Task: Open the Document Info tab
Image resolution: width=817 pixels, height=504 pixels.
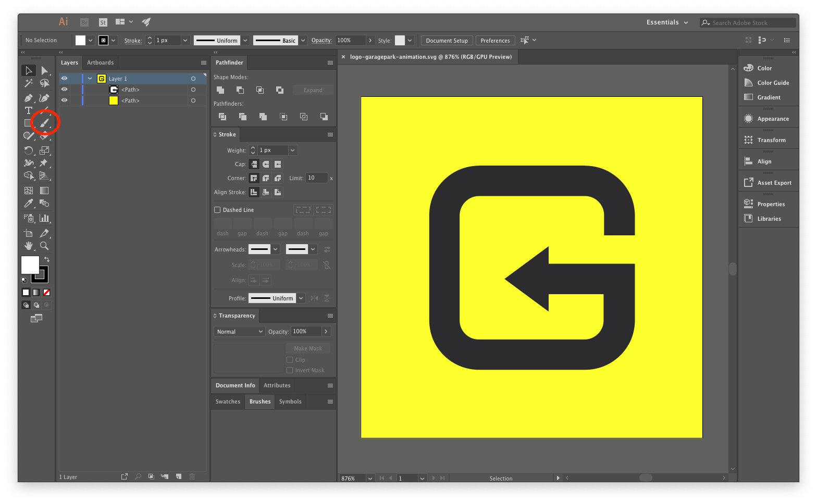Action: [235, 385]
